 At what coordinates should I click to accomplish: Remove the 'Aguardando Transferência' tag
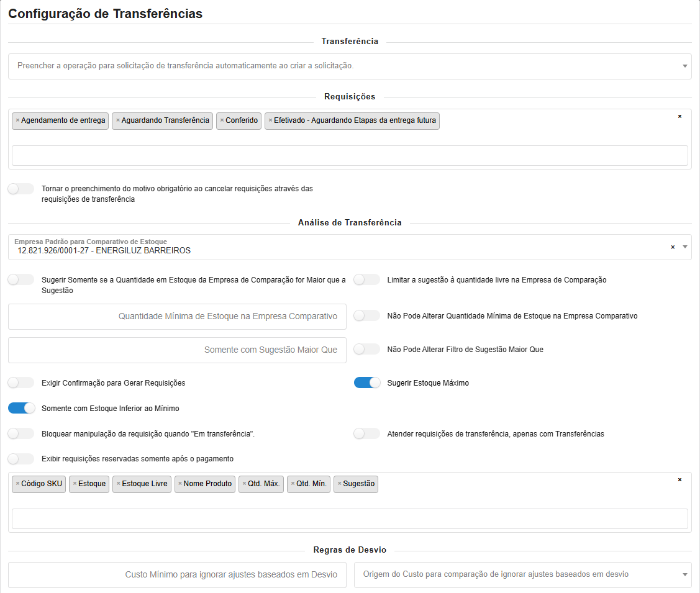pyautogui.click(x=117, y=120)
